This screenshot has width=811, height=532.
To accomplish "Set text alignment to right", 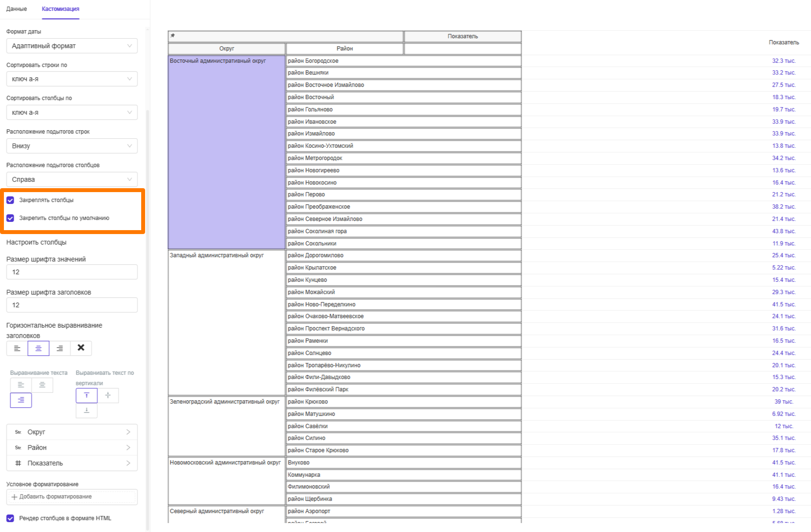I will pyautogui.click(x=21, y=400).
